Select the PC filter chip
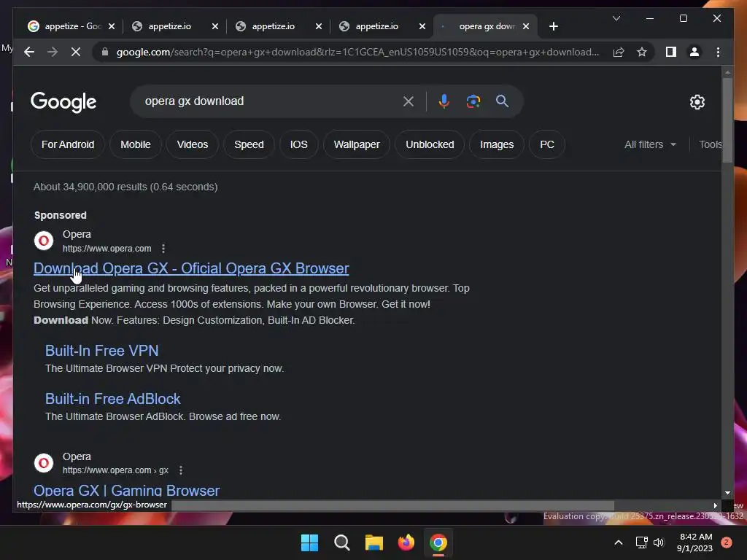The width and height of the screenshot is (747, 560). point(547,144)
